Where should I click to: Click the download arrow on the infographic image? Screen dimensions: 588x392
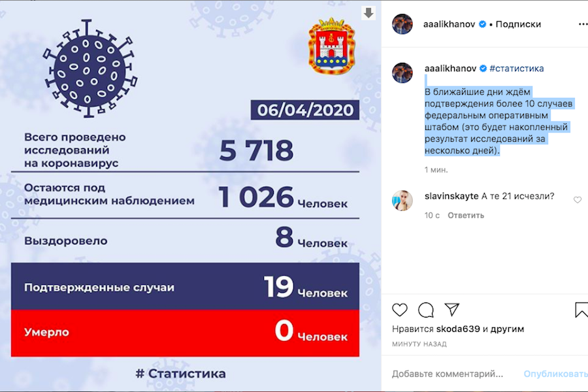click(x=370, y=12)
